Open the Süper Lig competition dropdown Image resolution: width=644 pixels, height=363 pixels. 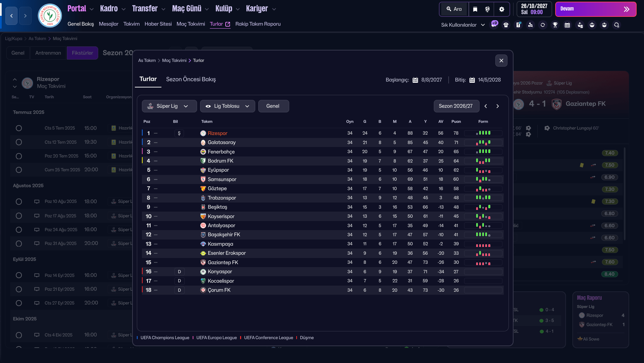click(x=169, y=106)
